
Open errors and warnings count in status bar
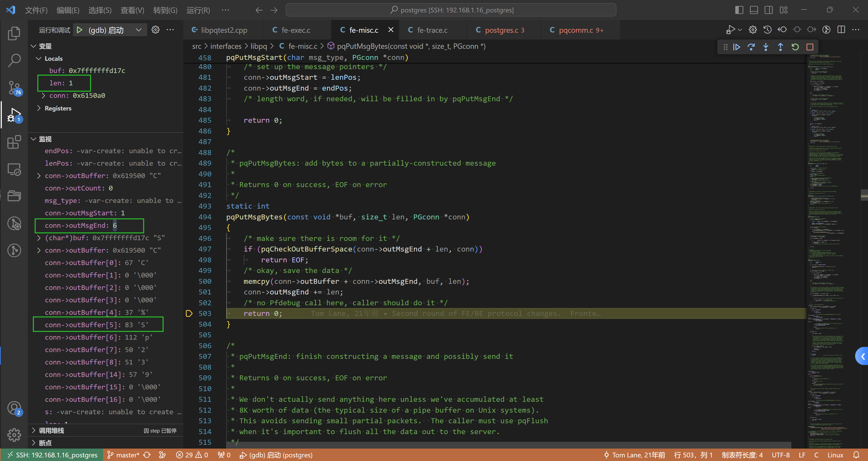(192, 455)
